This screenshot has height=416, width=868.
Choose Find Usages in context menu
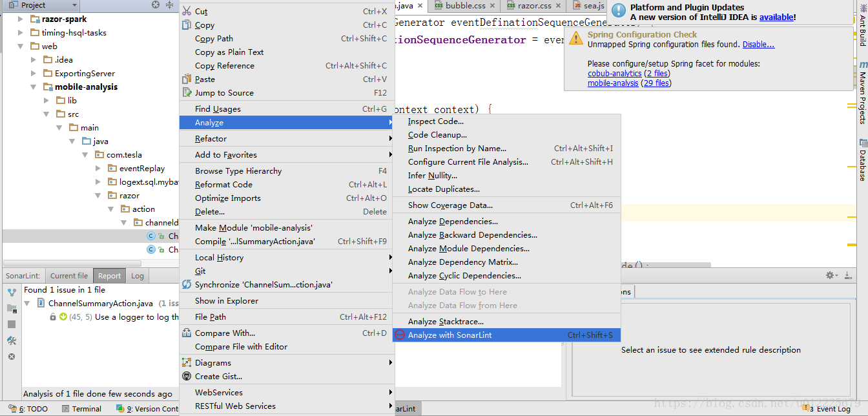(x=286, y=109)
